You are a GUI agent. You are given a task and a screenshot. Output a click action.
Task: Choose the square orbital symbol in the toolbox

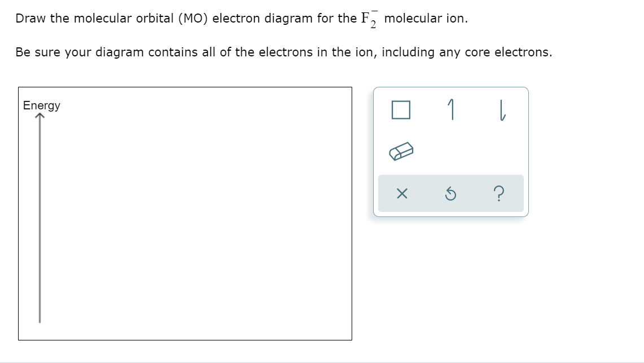coord(402,109)
